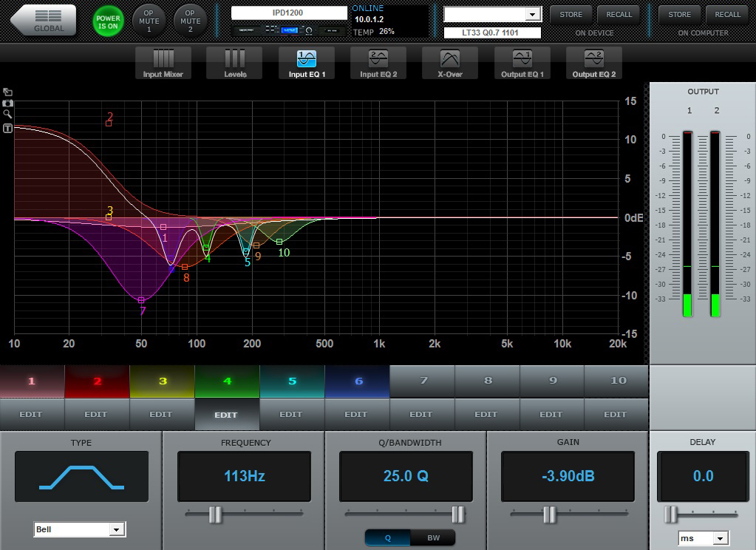The width and height of the screenshot is (756, 550).
Task: Switch Q/Bandwidth mode to BW
Action: [433, 538]
